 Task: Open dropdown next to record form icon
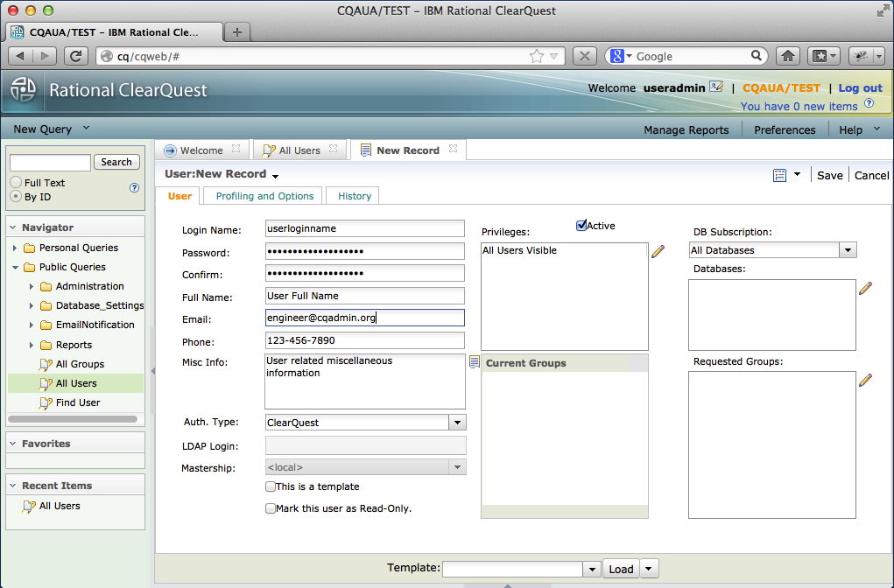pyautogui.click(x=797, y=174)
